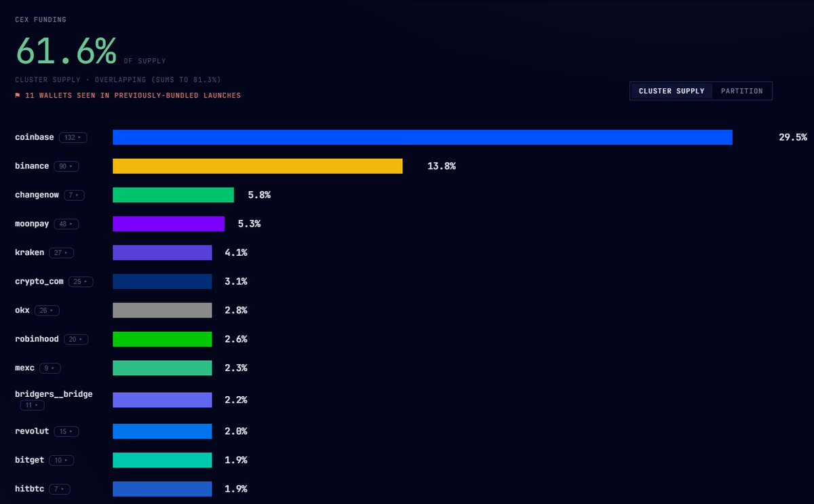Click the mexc label

(25, 368)
